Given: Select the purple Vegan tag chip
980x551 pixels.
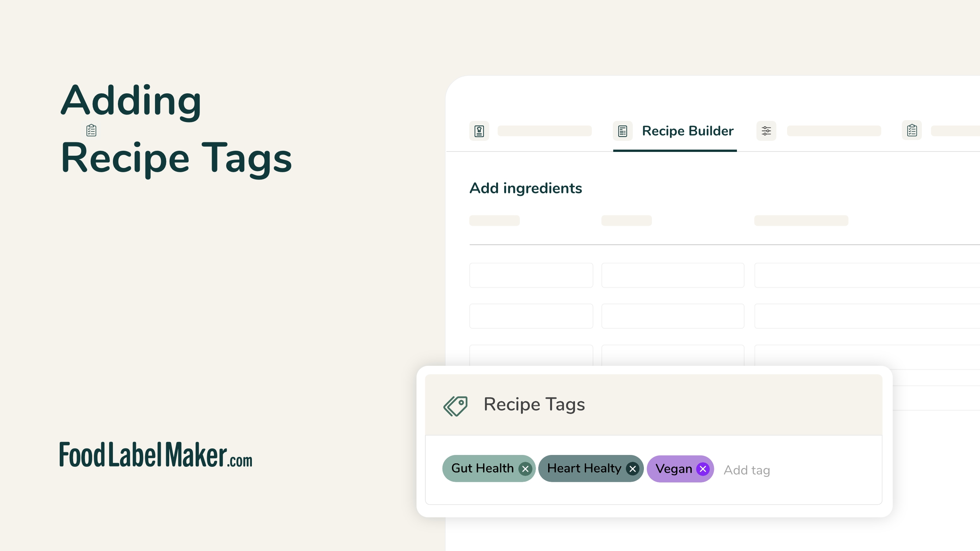Looking at the screenshot, I should click(x=674, y=469).
